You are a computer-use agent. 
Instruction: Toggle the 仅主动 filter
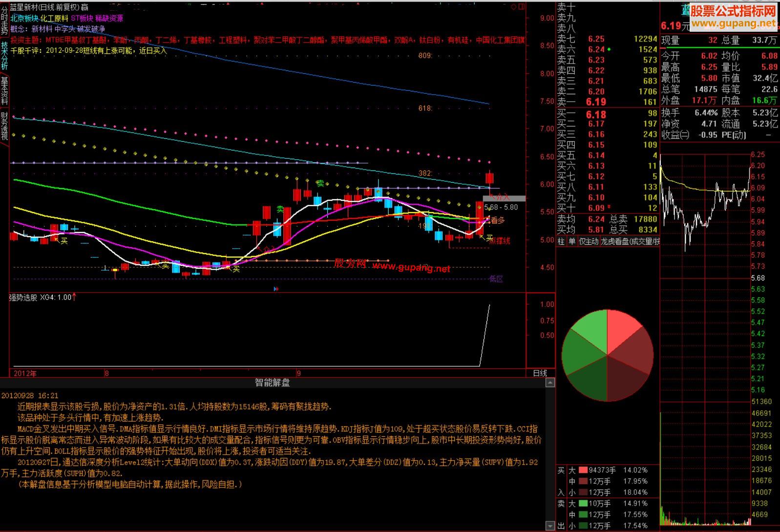pyautogui.click(x=588, y=241)
